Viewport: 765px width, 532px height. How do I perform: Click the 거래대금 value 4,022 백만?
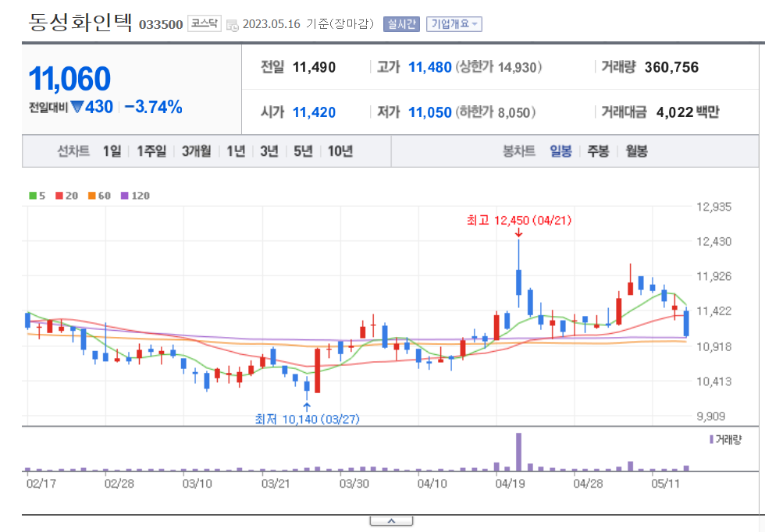tap(688, 112)
